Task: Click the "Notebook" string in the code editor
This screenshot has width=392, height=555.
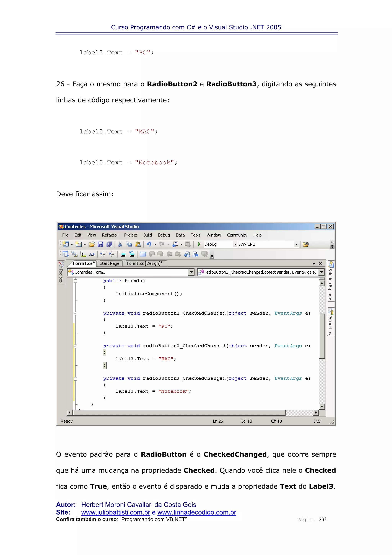Action: click(173, 392)
